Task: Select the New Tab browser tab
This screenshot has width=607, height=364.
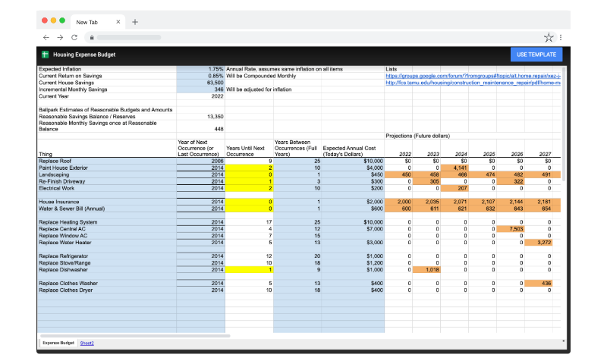Action: (97, 22)
